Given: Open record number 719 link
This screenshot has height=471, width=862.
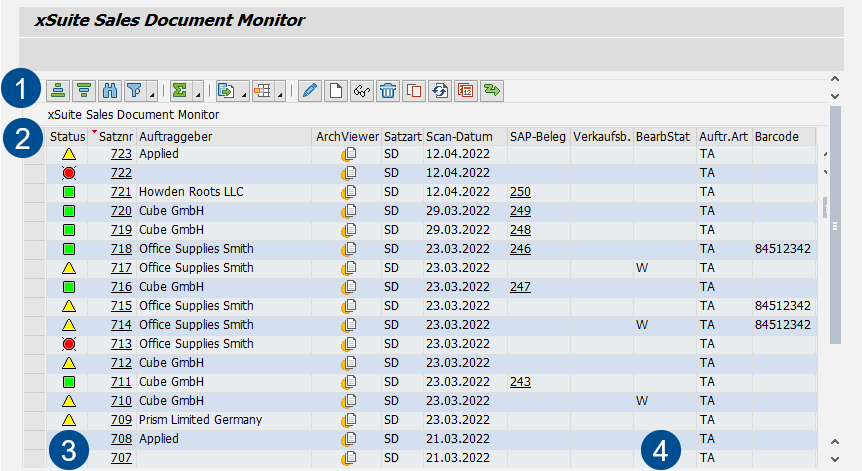Looking at the screenshot, I should point(121,230).
